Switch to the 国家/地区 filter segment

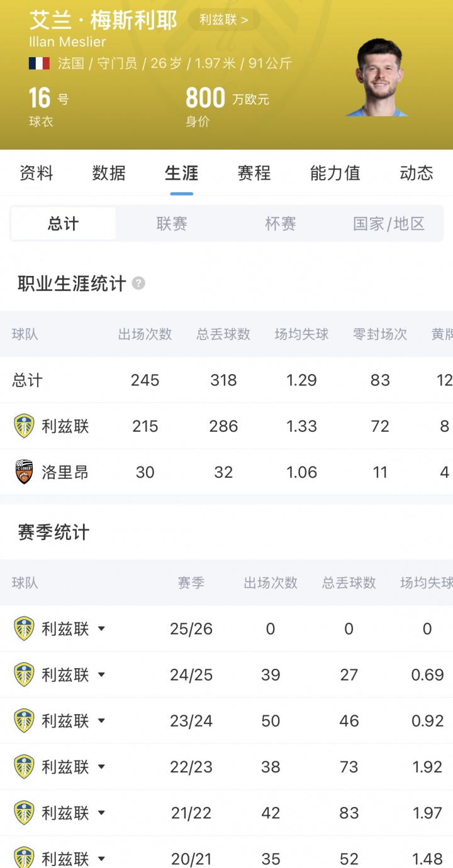389,224
